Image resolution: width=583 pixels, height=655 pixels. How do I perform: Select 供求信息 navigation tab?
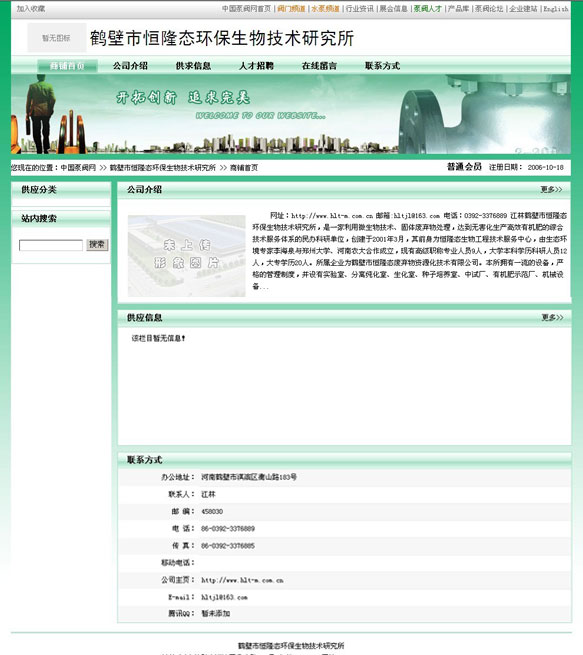[193, 66]
